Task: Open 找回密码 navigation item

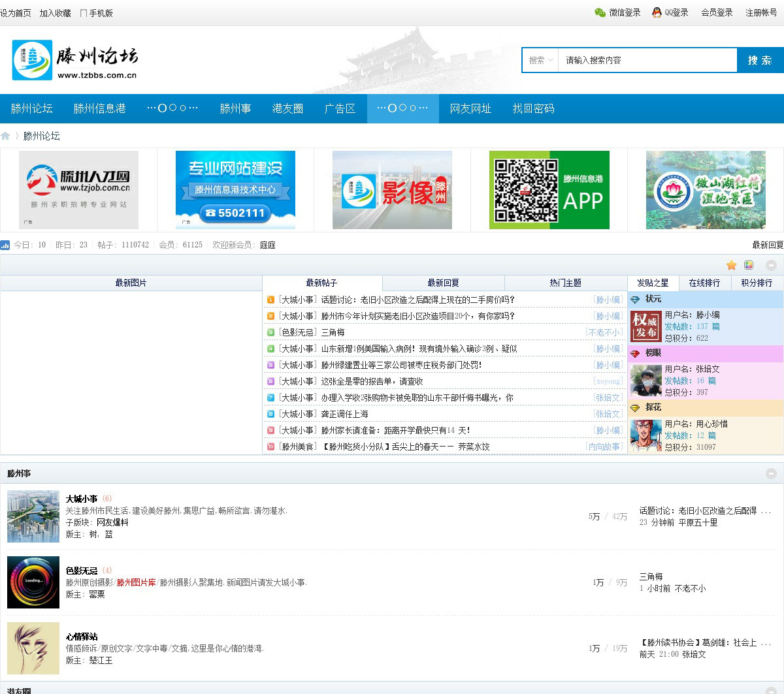Action: click(533, 108)
